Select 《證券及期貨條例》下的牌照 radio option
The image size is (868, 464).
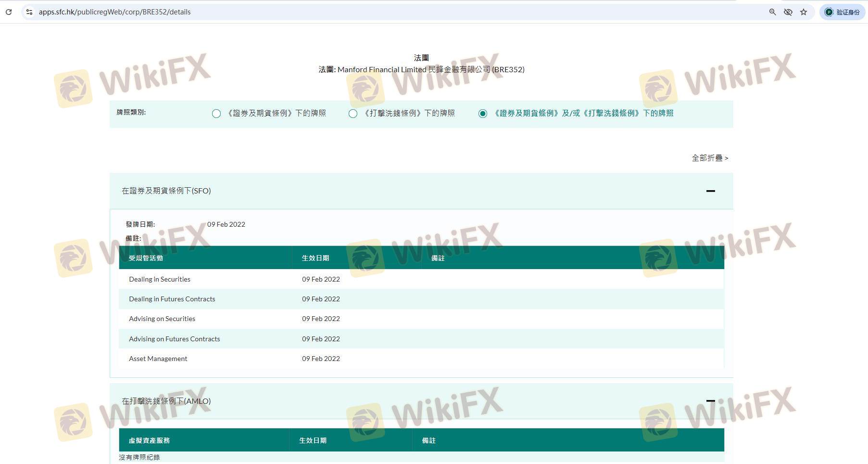tap(216, 114)
